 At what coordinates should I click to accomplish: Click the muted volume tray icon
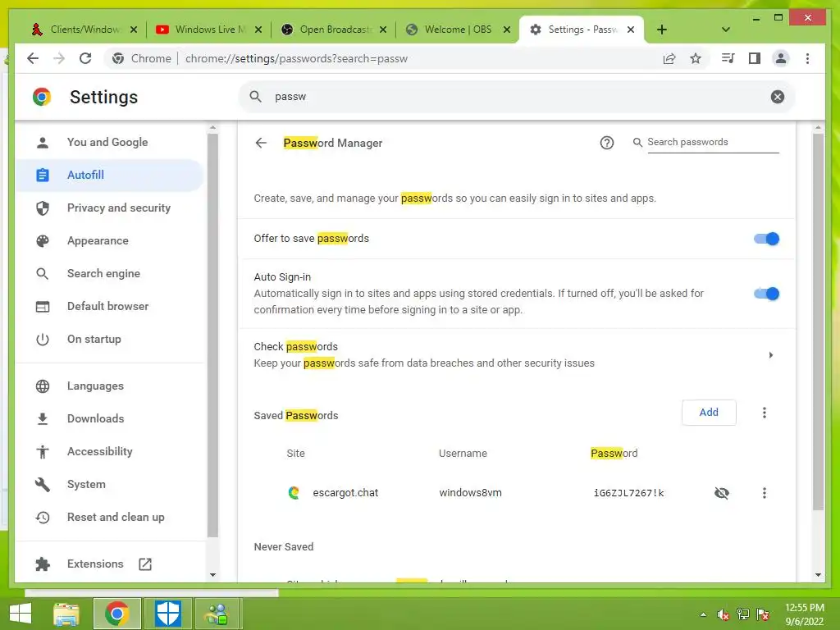pos(724,614)
